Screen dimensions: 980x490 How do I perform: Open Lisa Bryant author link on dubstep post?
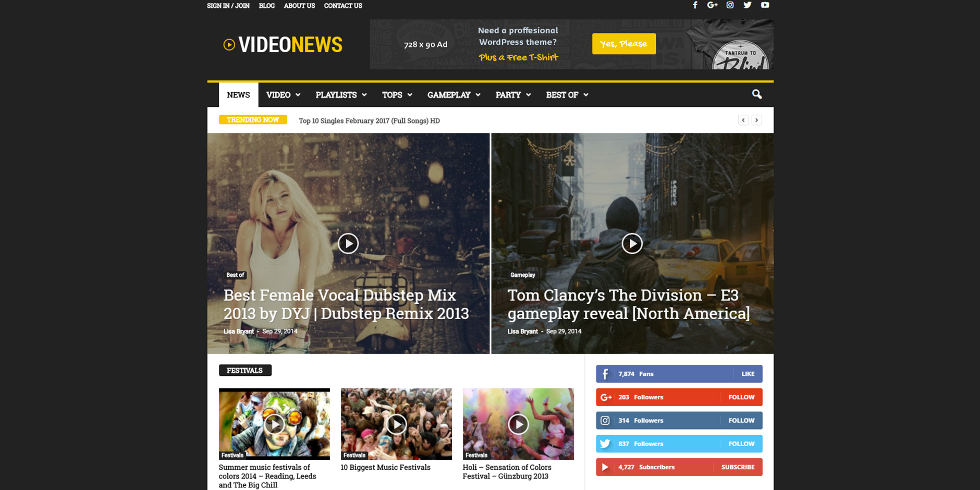(239, 331)
